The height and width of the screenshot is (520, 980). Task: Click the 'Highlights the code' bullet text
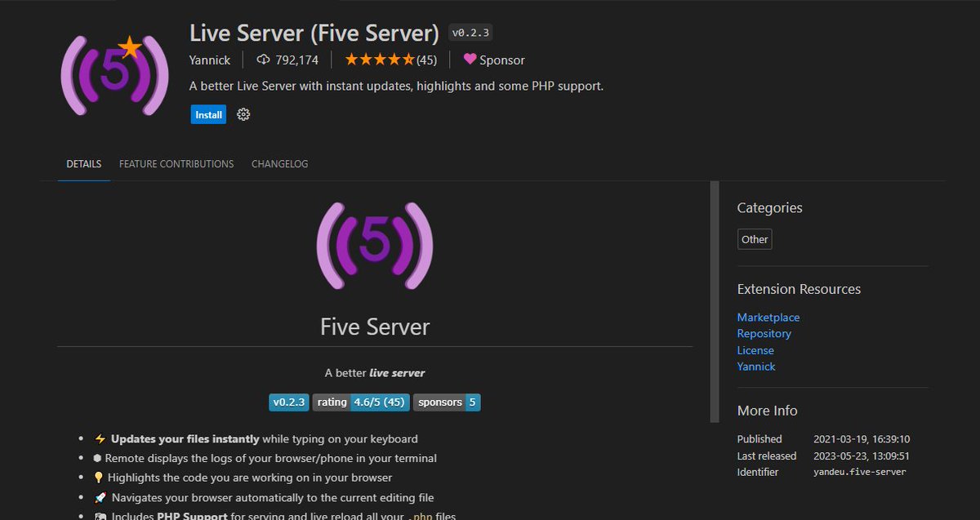(x=250, y=478)
